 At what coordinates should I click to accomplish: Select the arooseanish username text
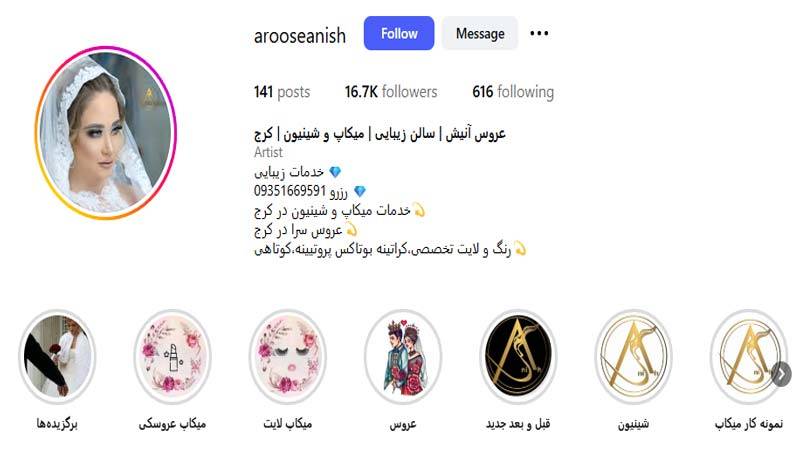point(299,35)
